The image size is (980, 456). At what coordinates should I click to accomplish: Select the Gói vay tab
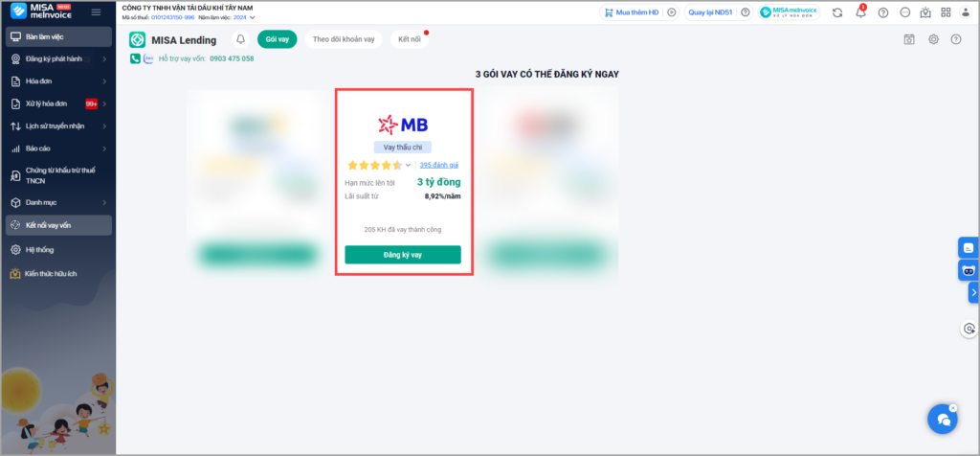(x=278, y=39)
